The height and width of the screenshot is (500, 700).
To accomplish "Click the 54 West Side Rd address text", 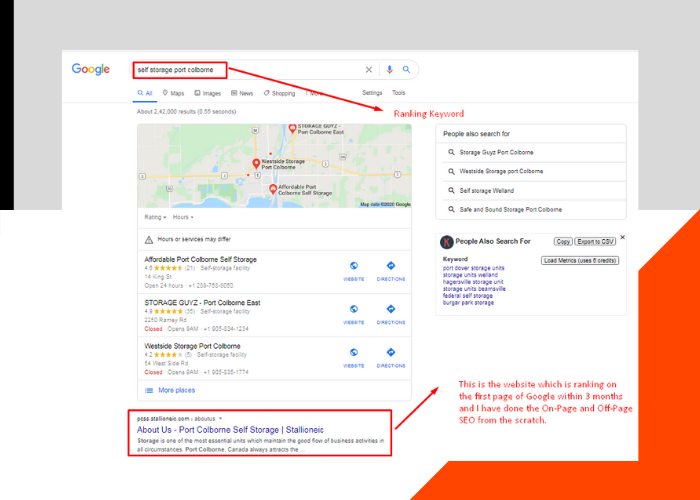I will (166, 363).
